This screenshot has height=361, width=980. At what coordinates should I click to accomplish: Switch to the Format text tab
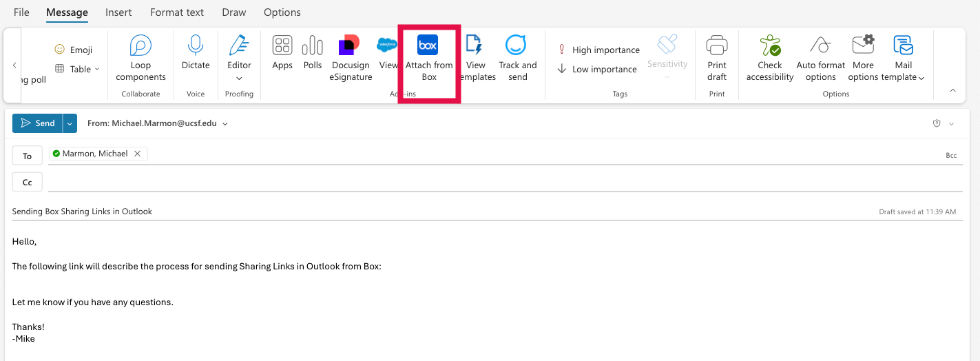pos(177,12)
